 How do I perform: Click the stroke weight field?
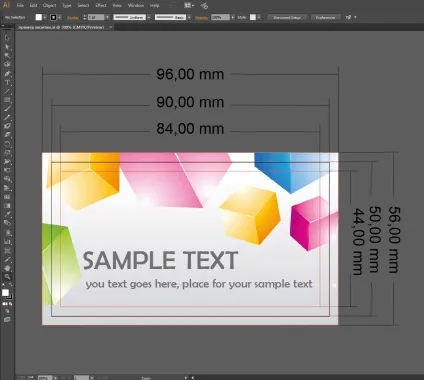(96, 17)
